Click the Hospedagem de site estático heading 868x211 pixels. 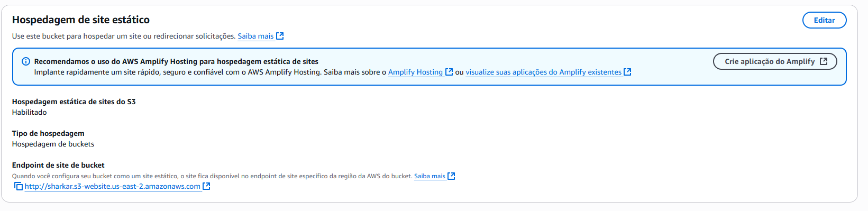click(81, 20)
